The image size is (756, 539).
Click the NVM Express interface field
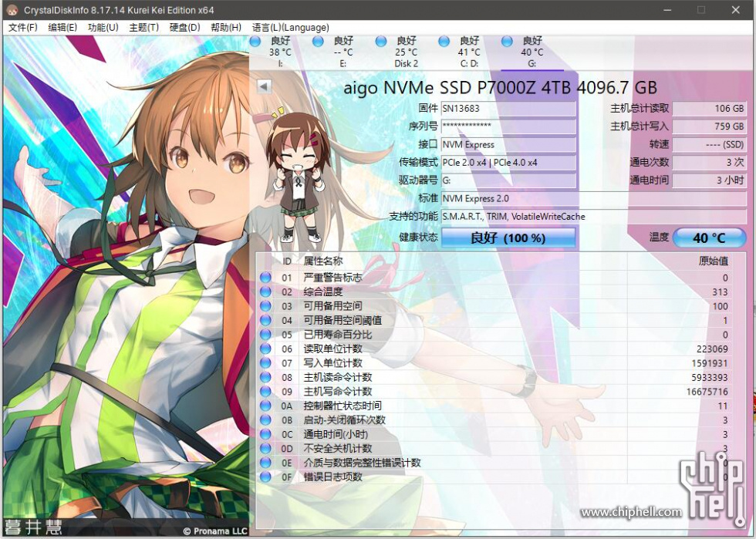(508, 145)
